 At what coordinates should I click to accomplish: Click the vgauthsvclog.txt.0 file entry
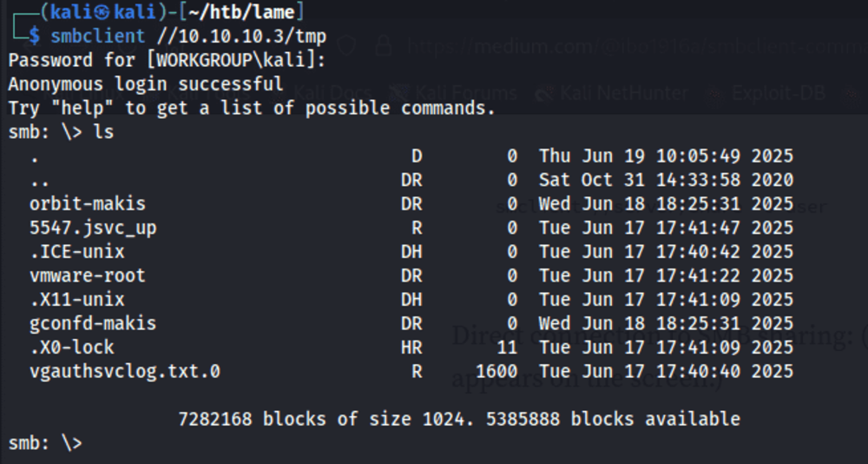[125, 371]
